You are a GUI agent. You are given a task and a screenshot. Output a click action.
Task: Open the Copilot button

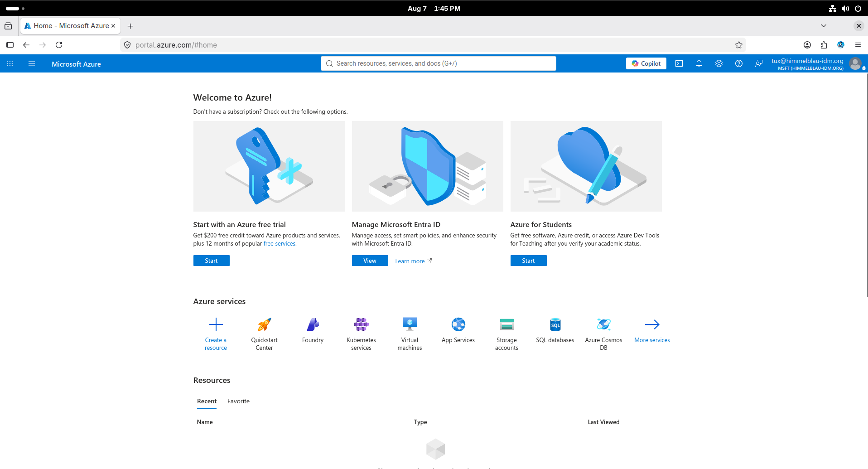point(646,63)
